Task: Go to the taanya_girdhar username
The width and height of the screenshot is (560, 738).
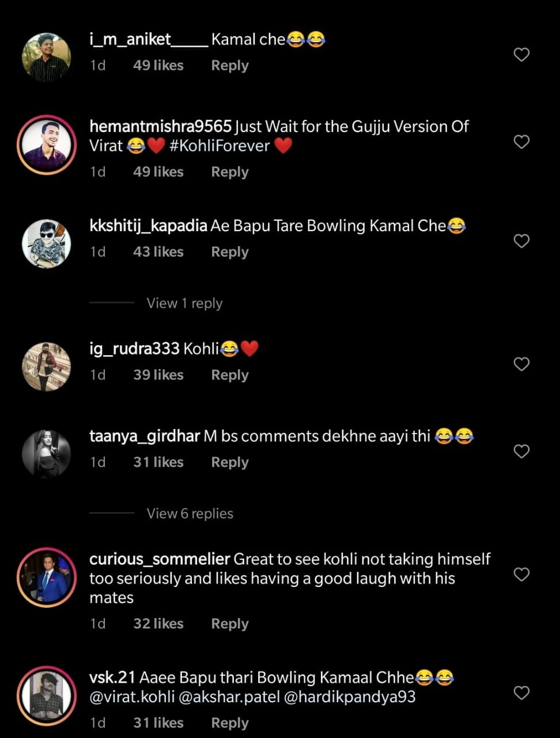Action: tap(145, 436)
